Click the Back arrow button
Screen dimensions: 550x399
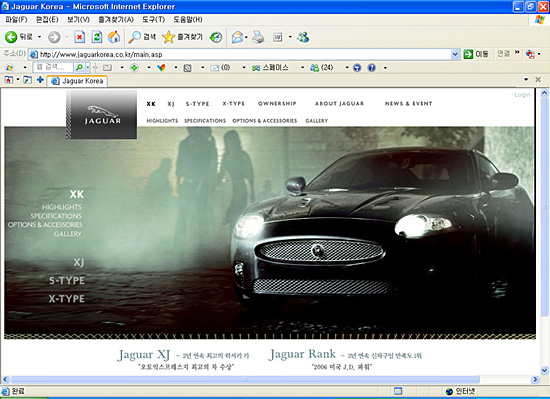(11, 37)
